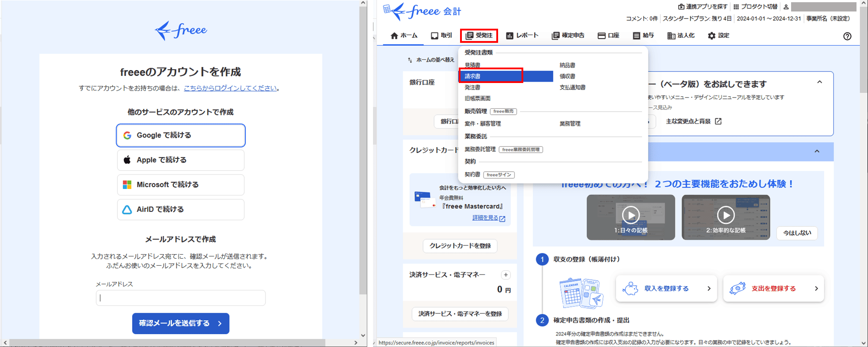Continue with Google account
The height and width of the screenshot is (347, 868).
[x=181, y=135]
